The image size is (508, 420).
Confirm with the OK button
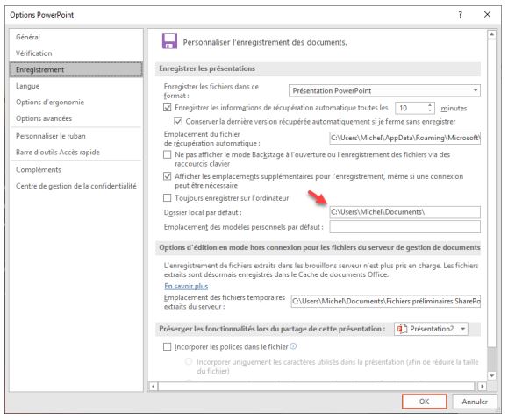tap(425, 402)
